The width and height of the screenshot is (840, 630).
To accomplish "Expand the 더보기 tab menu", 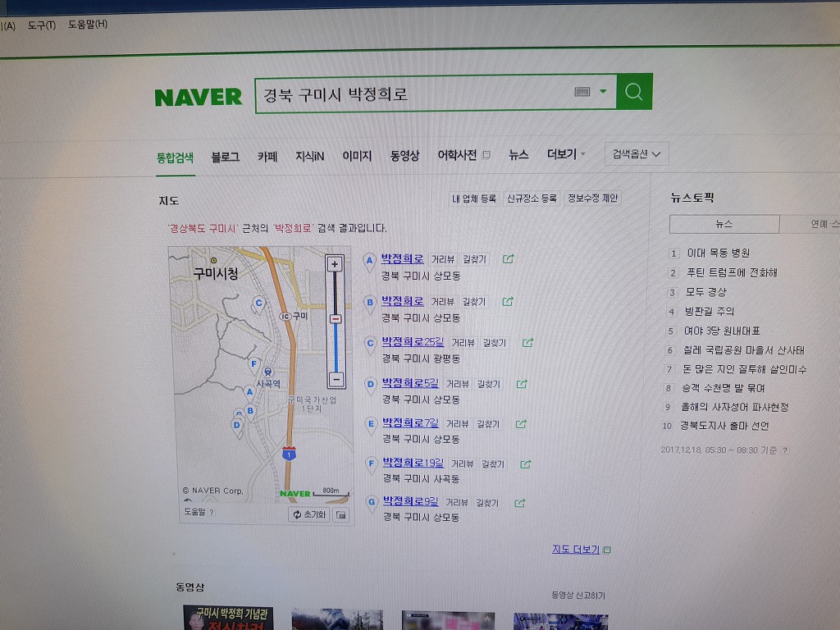I will [x=566, y=154].
